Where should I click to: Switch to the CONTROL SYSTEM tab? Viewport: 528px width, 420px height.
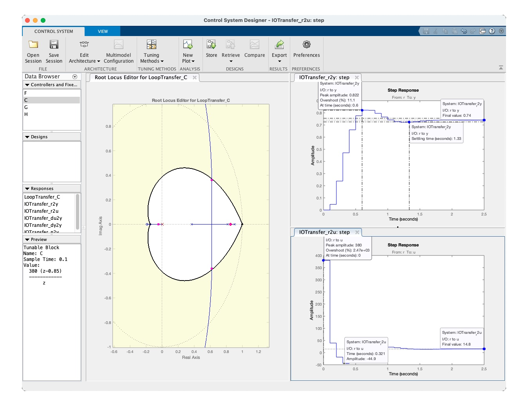tap(54, 31)
